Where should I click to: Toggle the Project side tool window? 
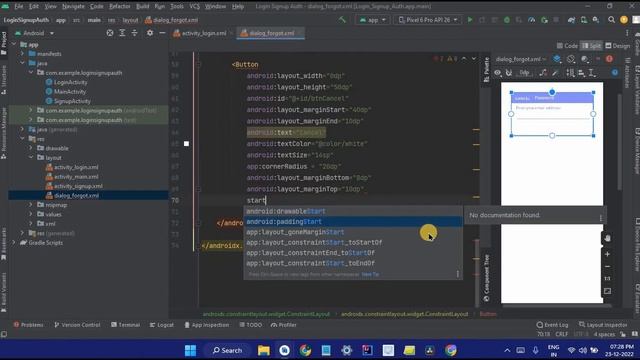4,43
